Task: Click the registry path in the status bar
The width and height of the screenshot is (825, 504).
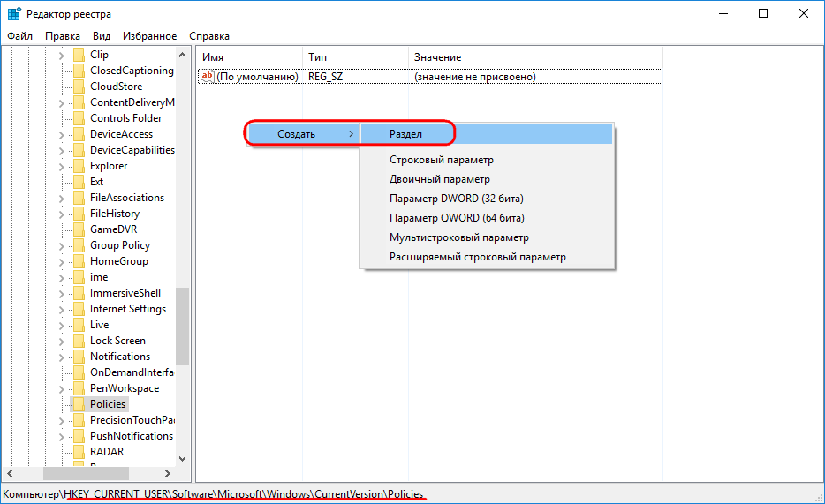Action: pos(213,494)
